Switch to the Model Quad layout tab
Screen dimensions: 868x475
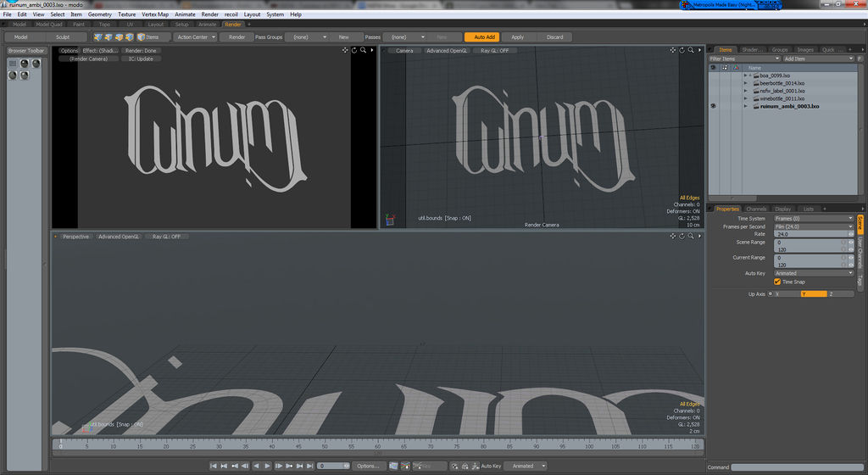(49, 25)
